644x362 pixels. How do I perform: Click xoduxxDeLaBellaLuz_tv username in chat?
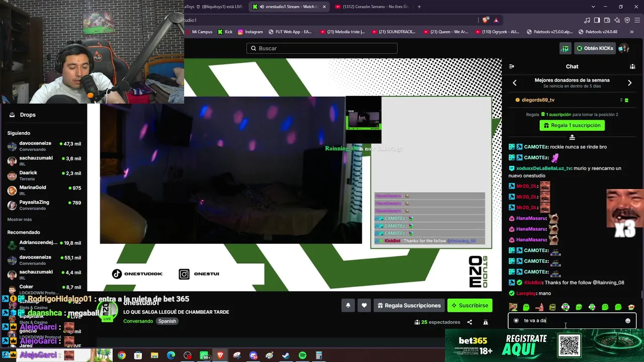coord(544,168)
